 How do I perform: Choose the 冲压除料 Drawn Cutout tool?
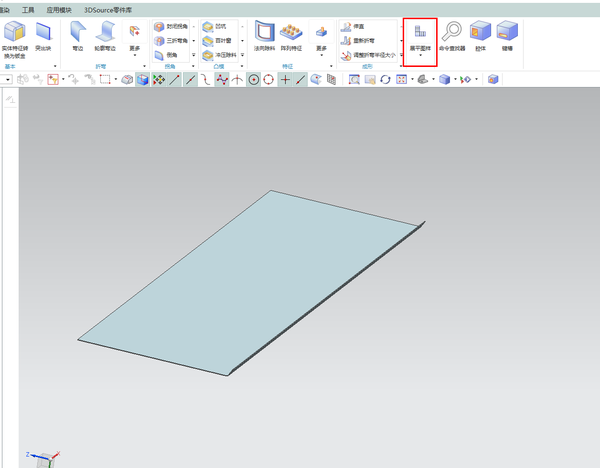tap(220, 55)
